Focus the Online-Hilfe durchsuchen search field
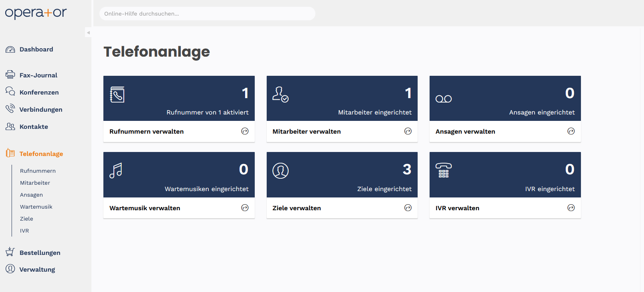Image resolution: width=644 pixels, height=292 pixels. [207, 14]
